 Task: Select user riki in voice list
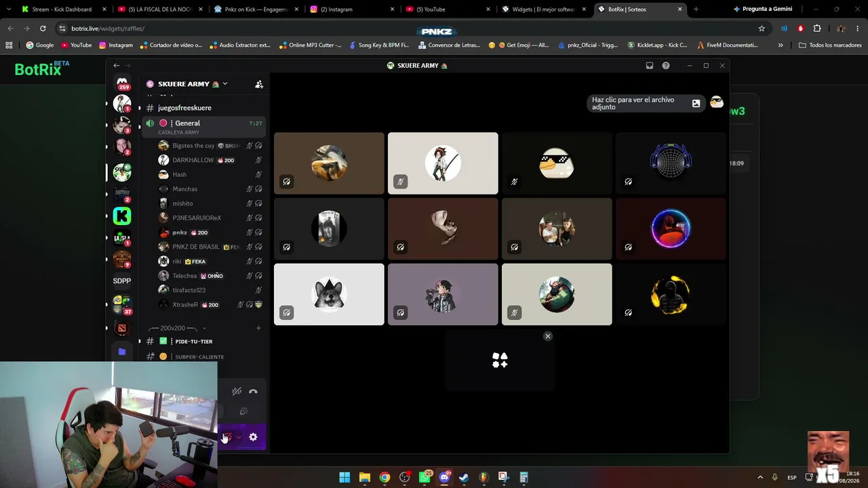tap(210, 261)
